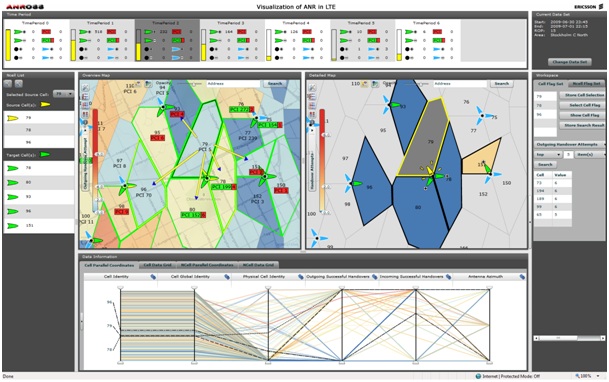Image resolution: width=609 pixels, height=382 pixels.
Task: Click link icon on Cell Global Identity axis header
Action: tap(227, 277)
